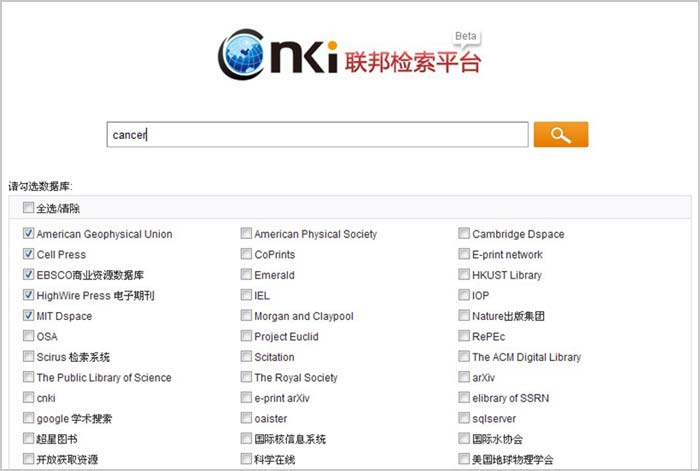
Task: Select the 国际水协会 checkbox
Action: point(464,438)
